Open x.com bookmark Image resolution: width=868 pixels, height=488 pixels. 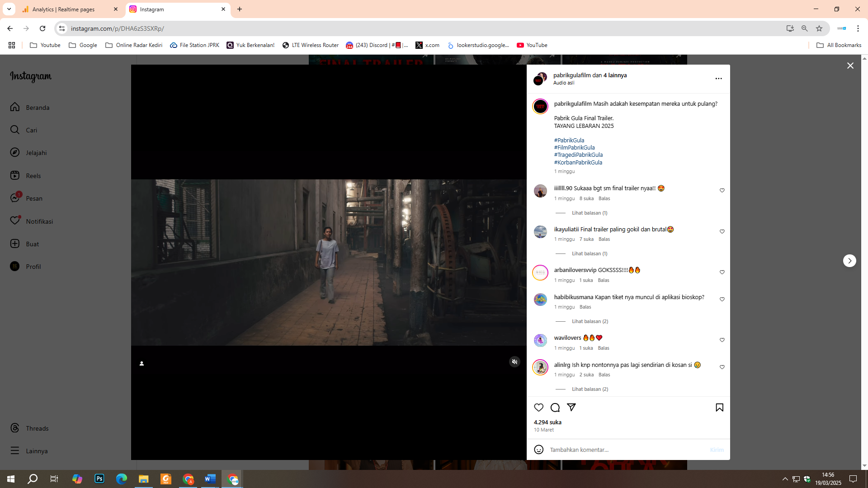428,45
